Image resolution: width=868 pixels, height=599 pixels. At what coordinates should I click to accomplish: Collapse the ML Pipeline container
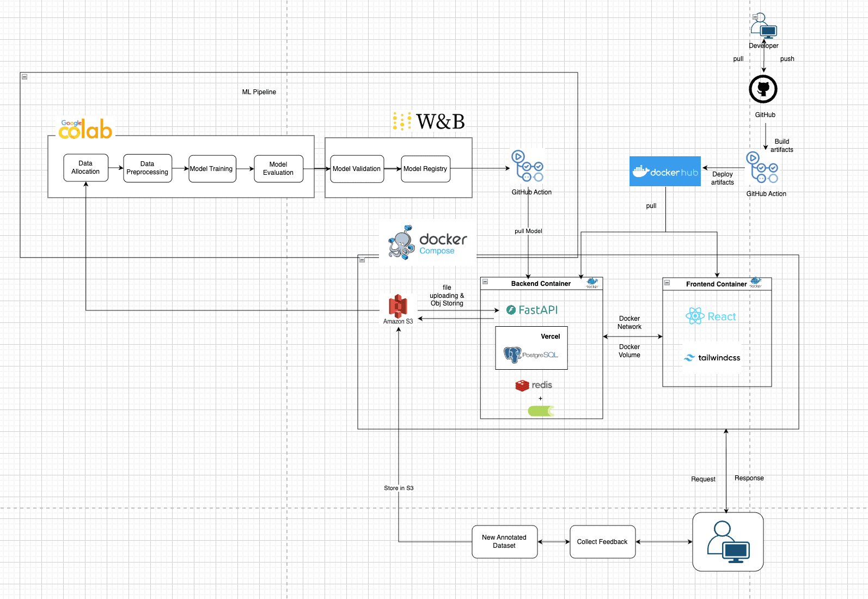pyautogui.click(x=25, y=77)
